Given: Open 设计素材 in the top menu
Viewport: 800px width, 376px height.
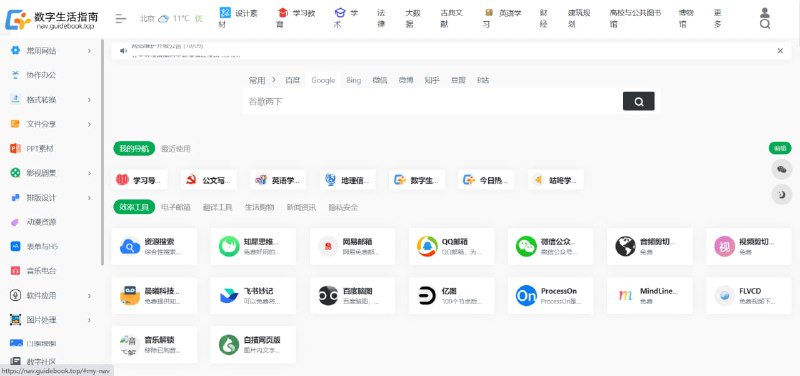Looking at the screenshot, I should (x=238, y=18).
